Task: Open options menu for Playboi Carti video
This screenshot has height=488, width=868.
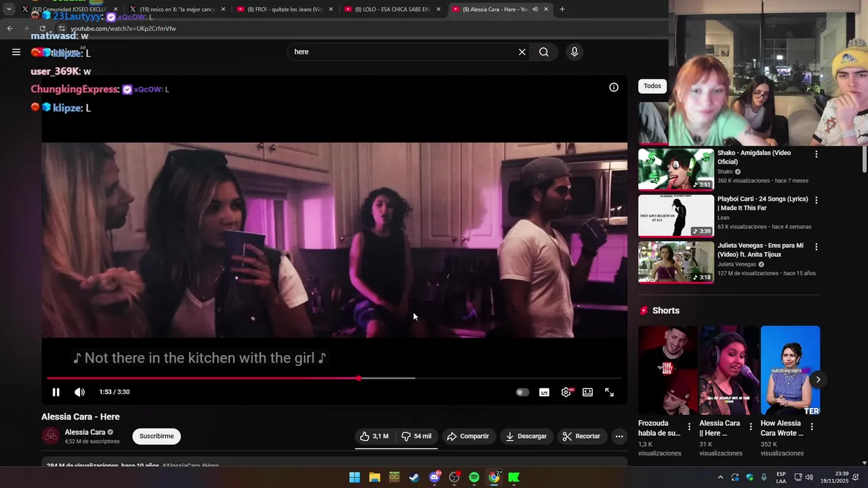Action: [x=816, y=200]
